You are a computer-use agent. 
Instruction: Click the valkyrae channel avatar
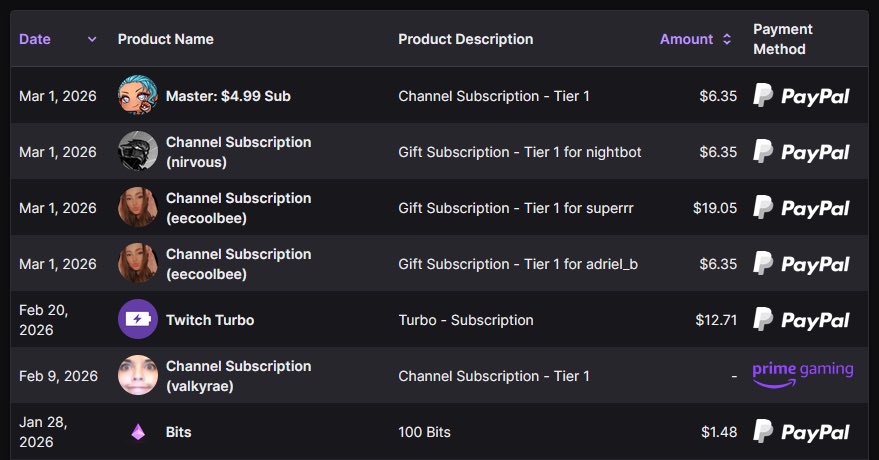138,376
